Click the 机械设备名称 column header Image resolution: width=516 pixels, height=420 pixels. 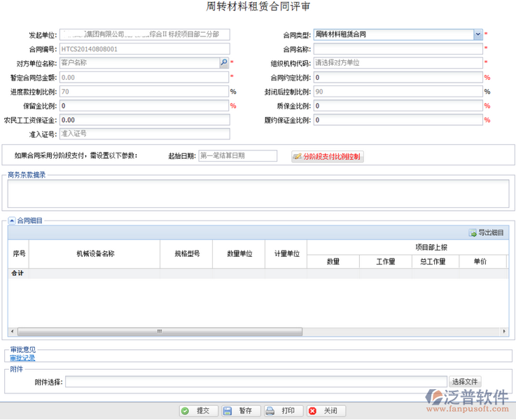[95, 254]
